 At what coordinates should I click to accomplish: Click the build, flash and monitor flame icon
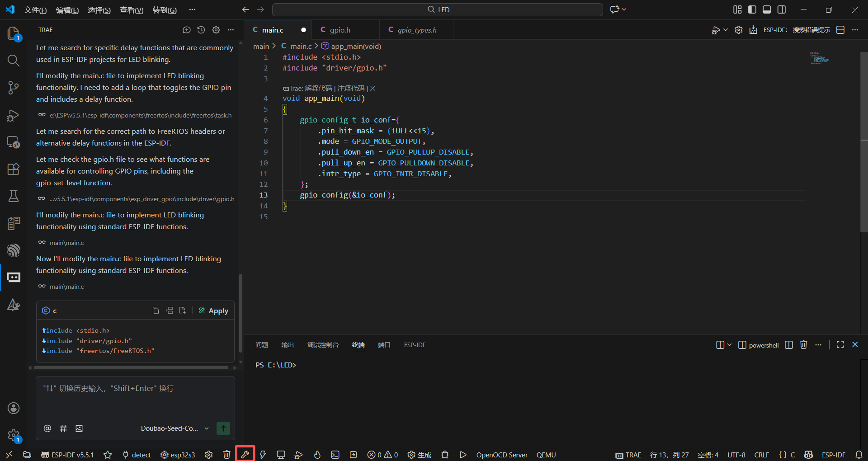pyautogui.click(x=317, y=455)
